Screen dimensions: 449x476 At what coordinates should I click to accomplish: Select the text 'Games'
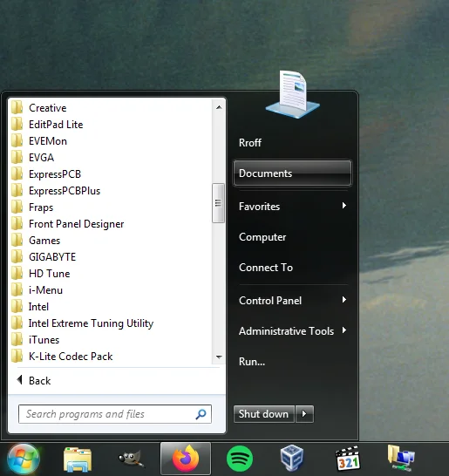[44, 241]
